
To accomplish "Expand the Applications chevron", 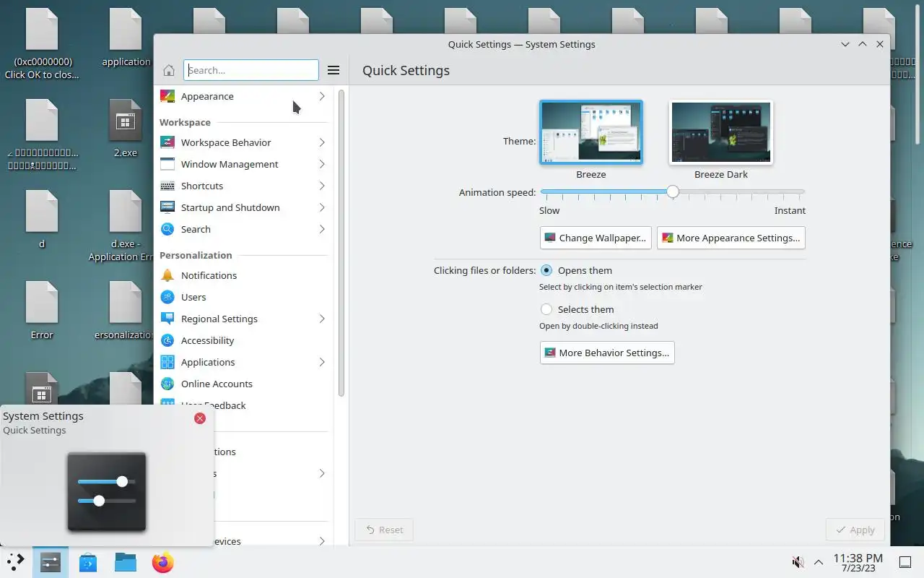I will pyautogui.click(x=322, y=362).
